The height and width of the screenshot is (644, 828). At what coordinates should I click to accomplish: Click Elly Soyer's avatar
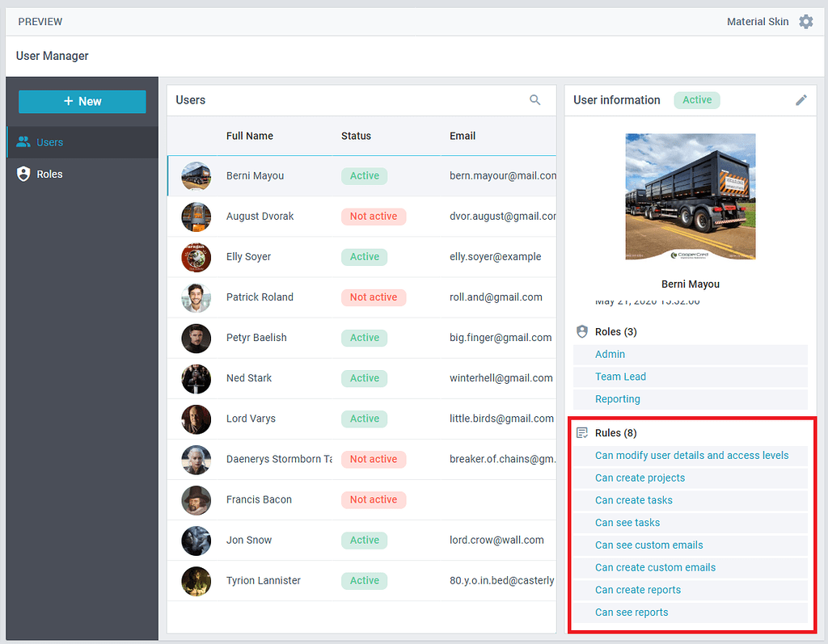coord(196,257)
